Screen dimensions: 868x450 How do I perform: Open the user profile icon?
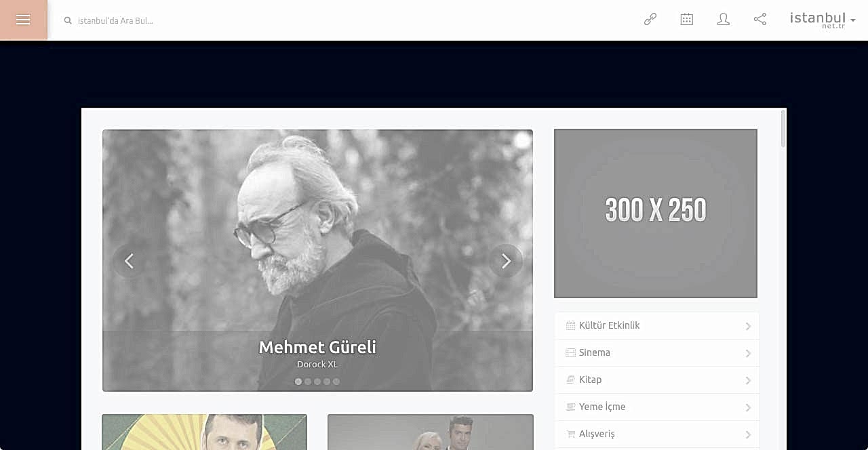[x=724, y=19]
